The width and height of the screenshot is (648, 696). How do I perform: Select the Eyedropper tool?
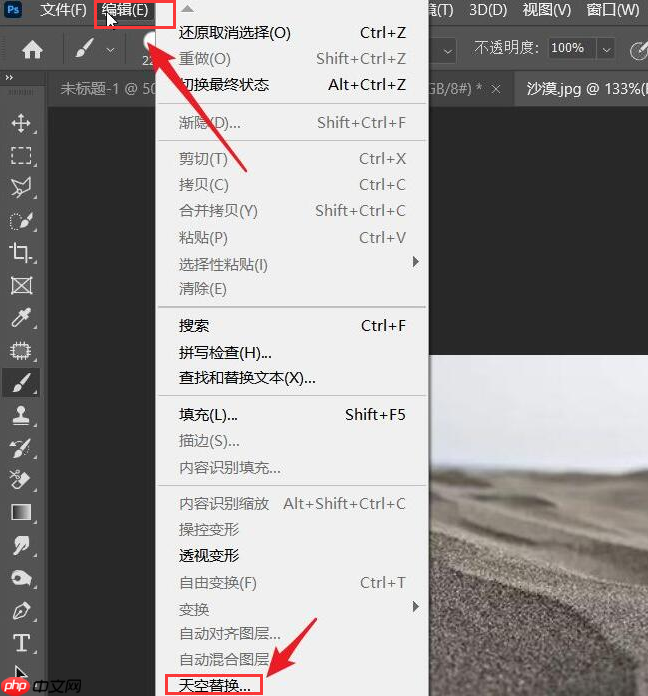[21, 318]
